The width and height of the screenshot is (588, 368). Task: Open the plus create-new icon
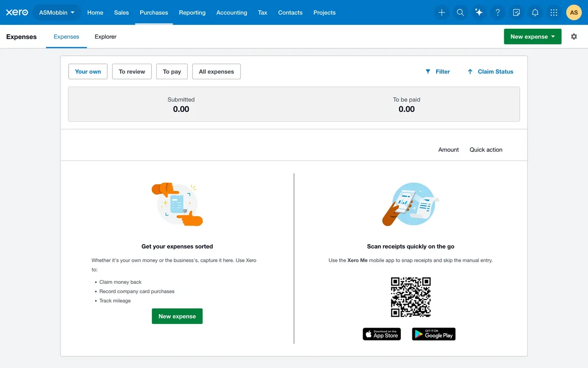point(441,13)
